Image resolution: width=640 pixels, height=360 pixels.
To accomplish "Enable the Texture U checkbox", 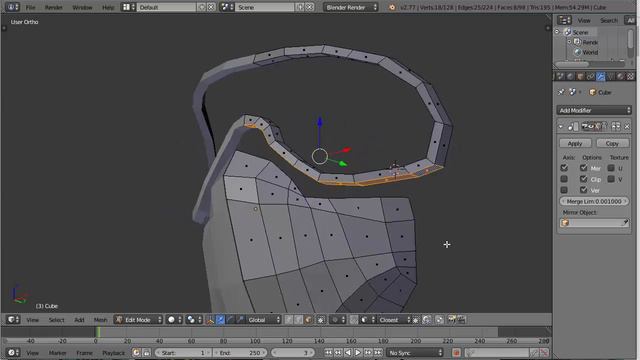I will tap(611, 168).
